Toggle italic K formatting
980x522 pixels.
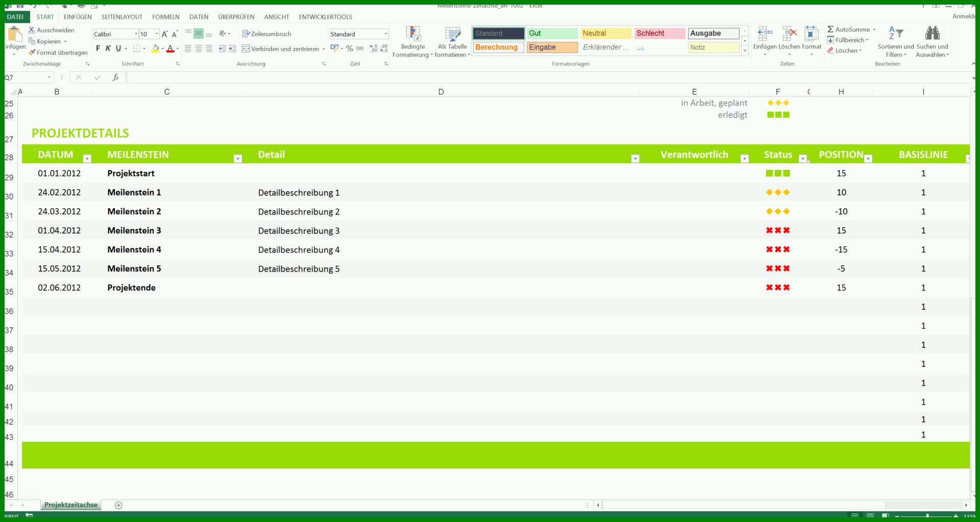[x=108, y=48]
